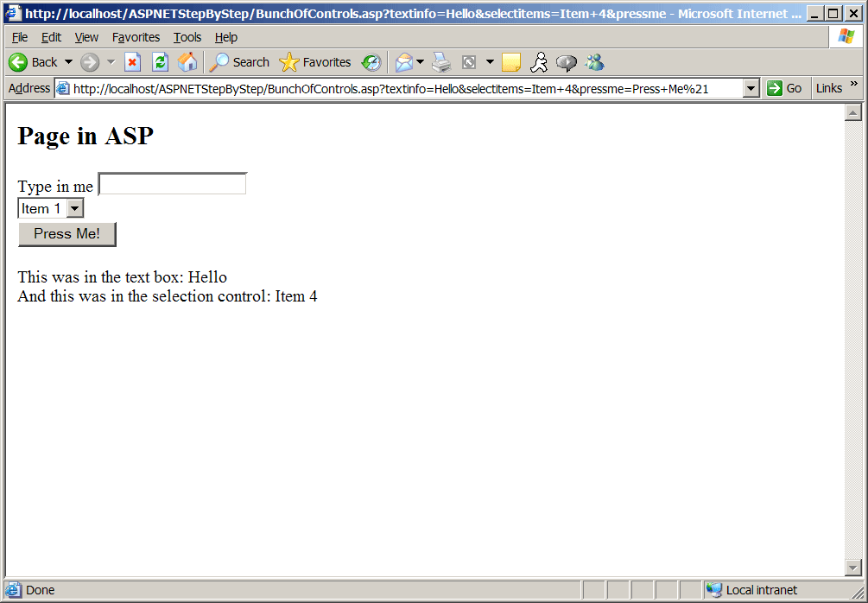Click the Stop loading icon
Viewport: 868px width, 603px height.
[x=132, y=62]
